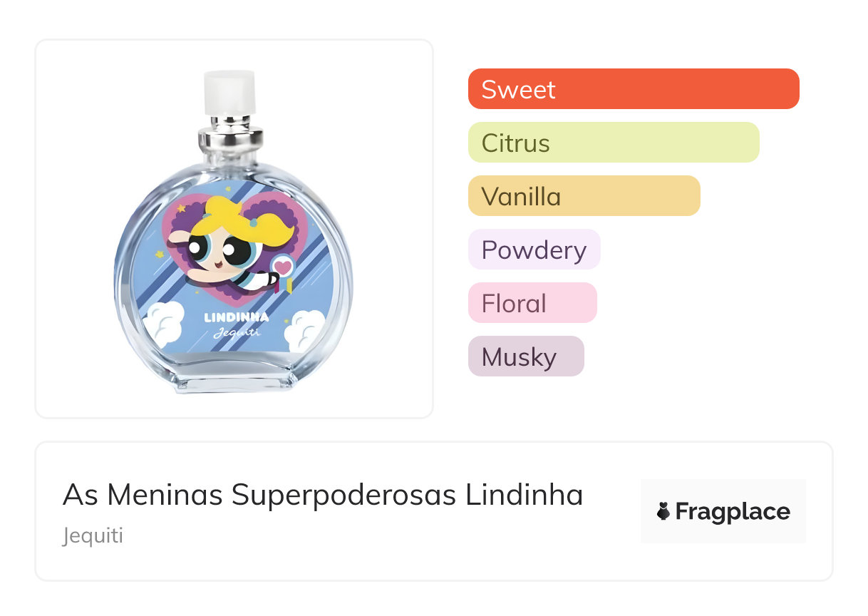Pick the Musky accord bar
This screenshot has height=616, width=868.
pyautogui.click(x=525, y=356)
